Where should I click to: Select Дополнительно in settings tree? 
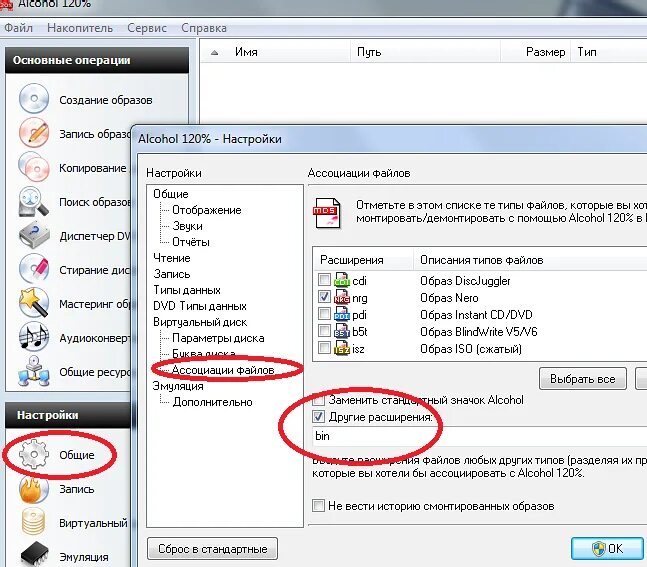(x=213, y=402)
